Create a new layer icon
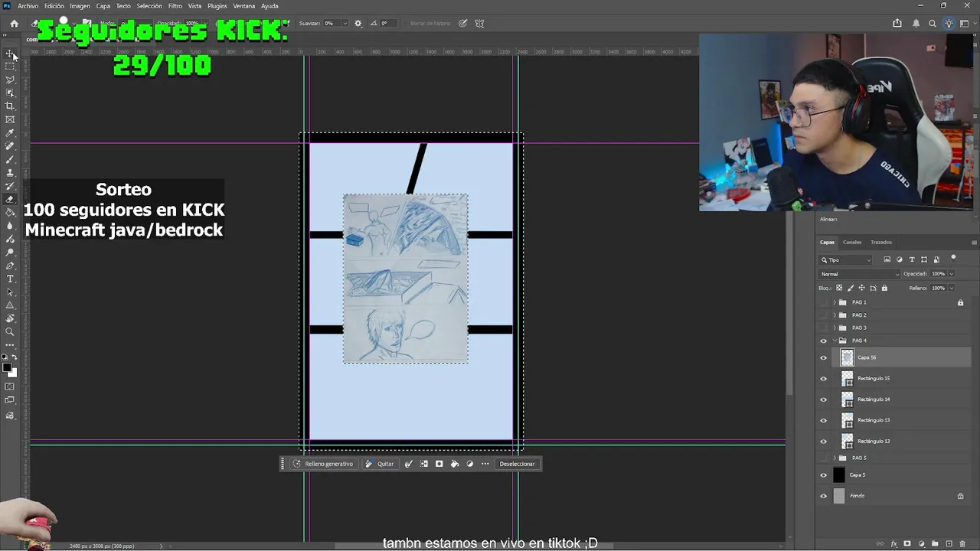The image size is (980, 551). [949, 544]
